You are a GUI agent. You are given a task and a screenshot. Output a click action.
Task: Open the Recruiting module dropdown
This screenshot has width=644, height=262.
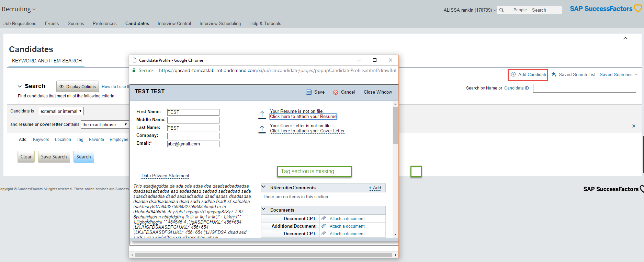click(x=19, y=9)
